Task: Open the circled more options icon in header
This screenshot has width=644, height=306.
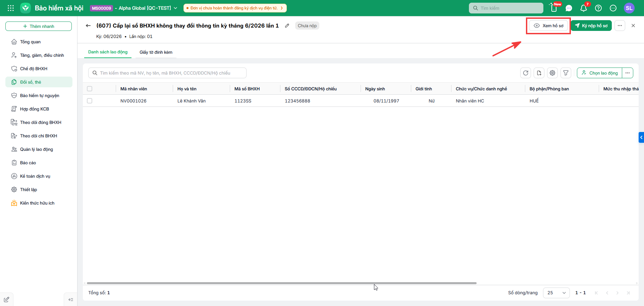Action: pyautogui.click(x=613, y=8)
